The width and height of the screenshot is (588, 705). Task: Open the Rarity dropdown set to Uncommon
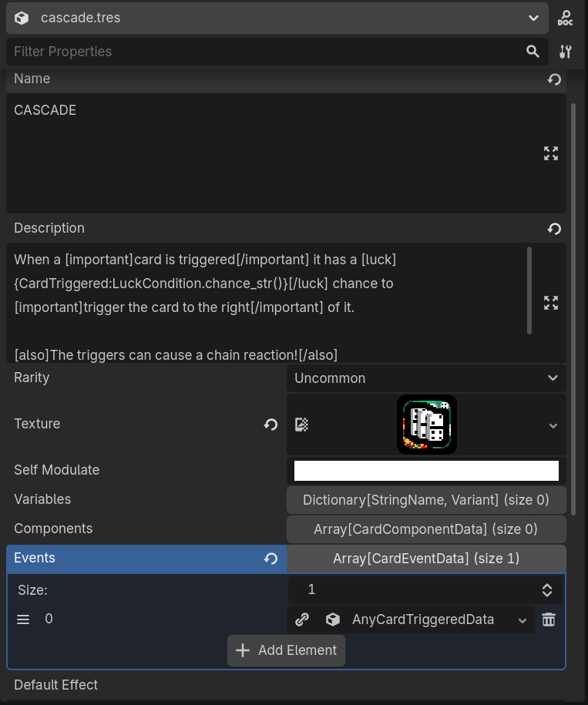point(425,378)
